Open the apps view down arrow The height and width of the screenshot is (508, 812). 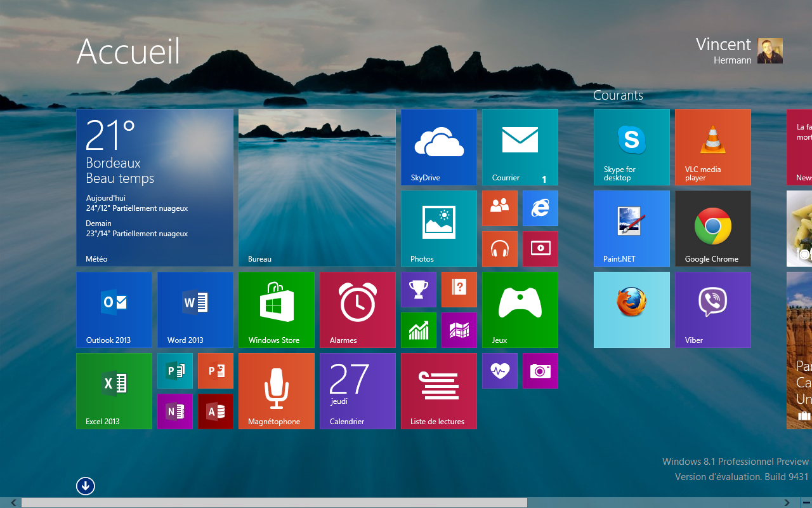(x=85, y=486)
